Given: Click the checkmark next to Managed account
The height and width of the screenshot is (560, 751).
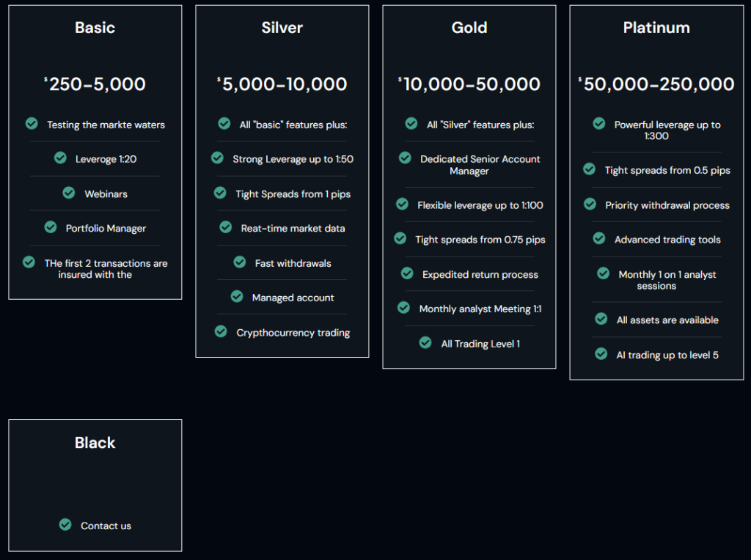Looking at the screenshot, I should coord(237,296).
